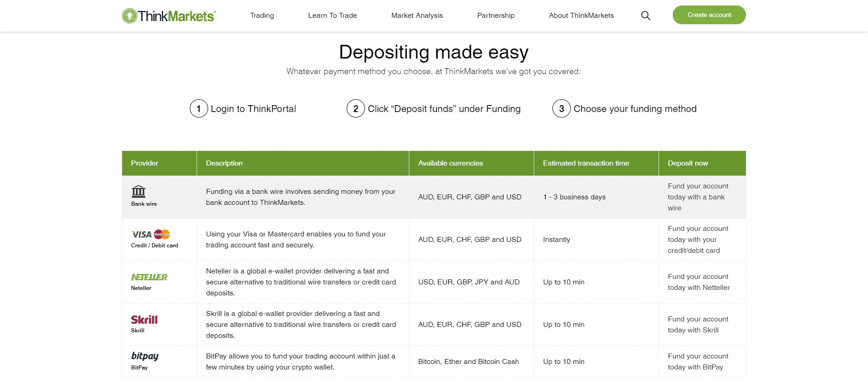
Task: Click the 'BitPay' provider label text
Action: pos(139,368)
